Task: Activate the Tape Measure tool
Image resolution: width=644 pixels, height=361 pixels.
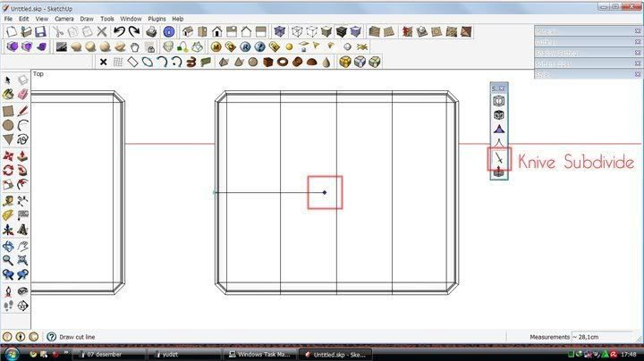Action: pyautogui.click(x=8, y=201)
